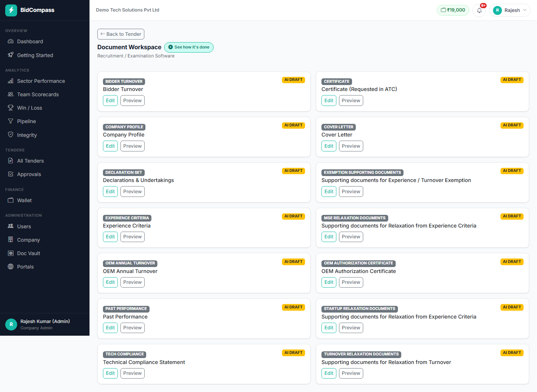Click the STARTUP RELAXATION DOCUMENTS tag

(x=359, y=309)
